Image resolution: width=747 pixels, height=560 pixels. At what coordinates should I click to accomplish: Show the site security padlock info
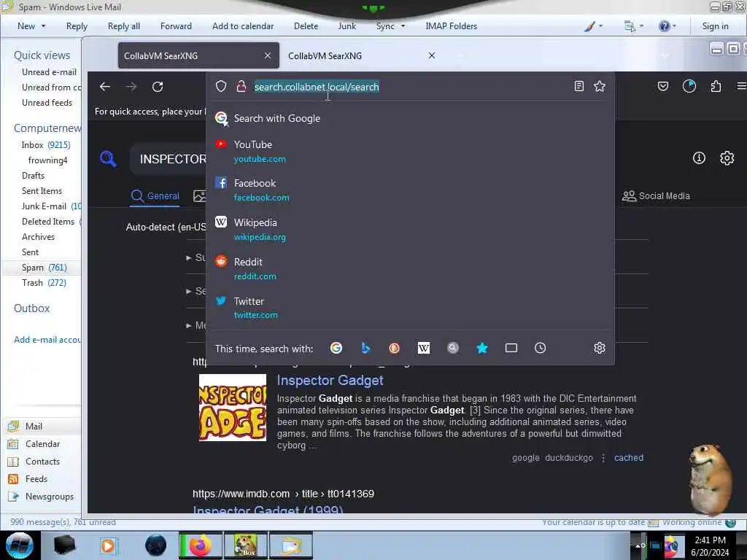(241, 86)
